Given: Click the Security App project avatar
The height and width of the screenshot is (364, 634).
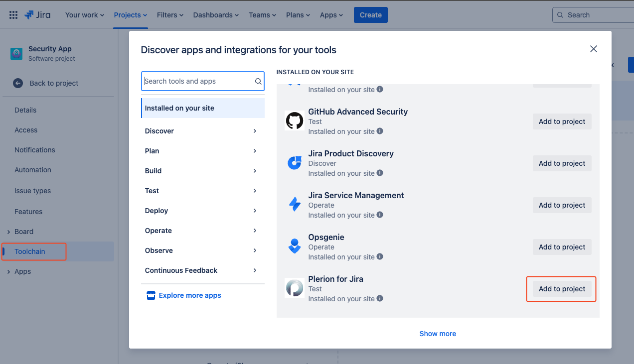Looking at the screenshot, I should tap(16, 54).
